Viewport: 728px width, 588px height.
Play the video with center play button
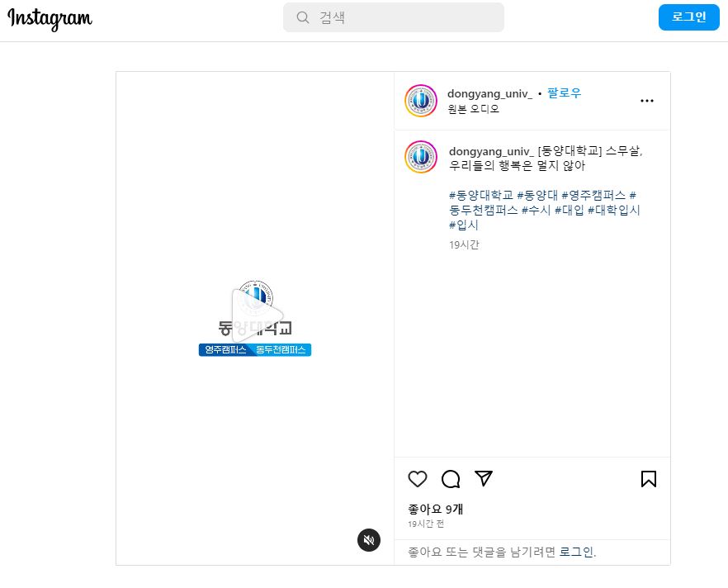tap(255, 315)
